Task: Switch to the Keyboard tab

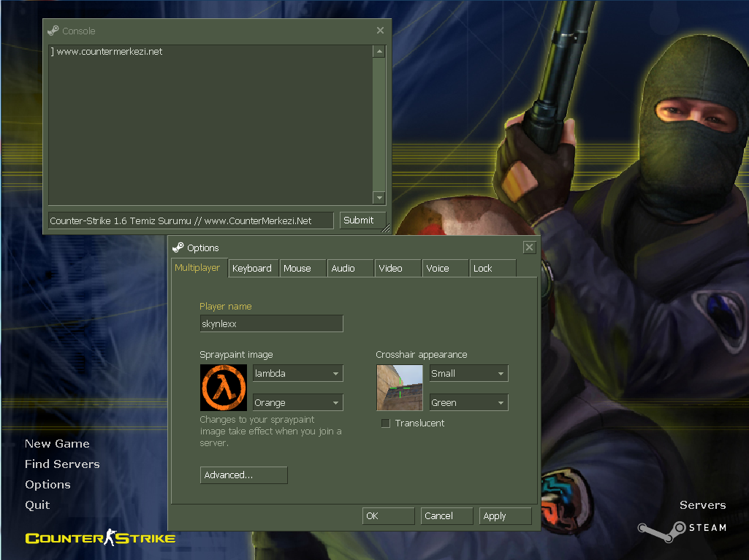Action: point(253,268)
